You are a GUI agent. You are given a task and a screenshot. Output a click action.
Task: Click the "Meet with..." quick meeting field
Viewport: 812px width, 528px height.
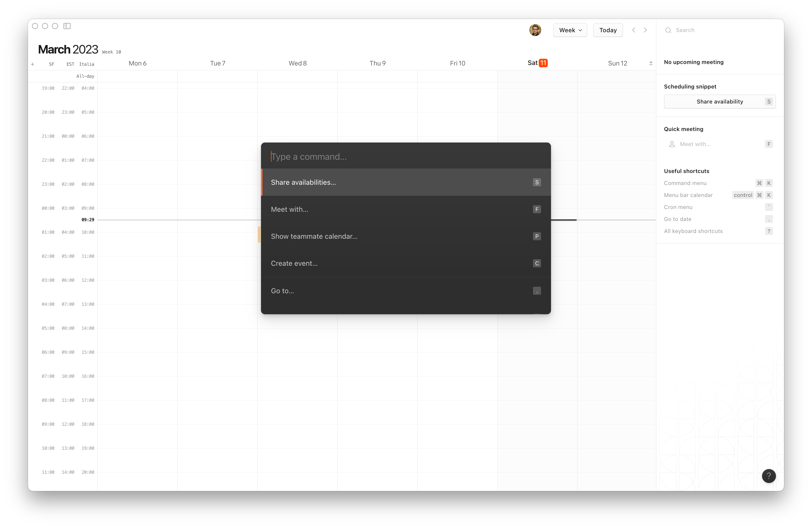click(696, 144)
